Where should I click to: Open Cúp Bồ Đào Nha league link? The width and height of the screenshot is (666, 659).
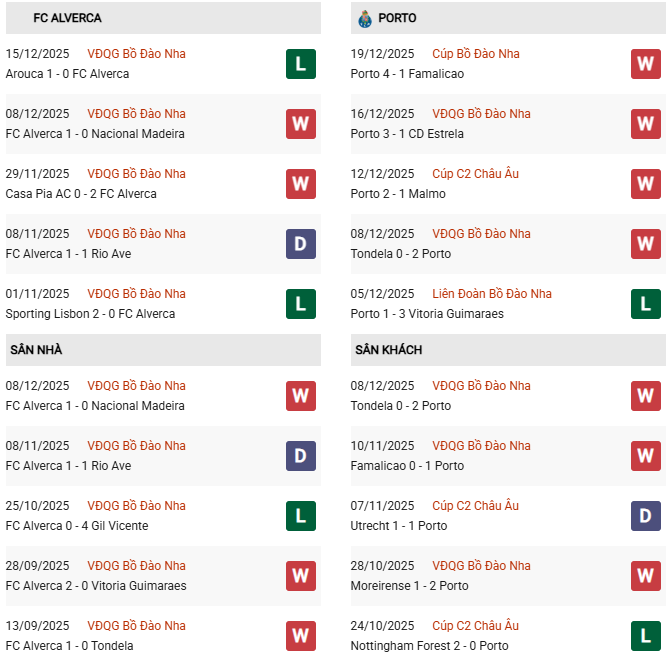coord(476,54)
